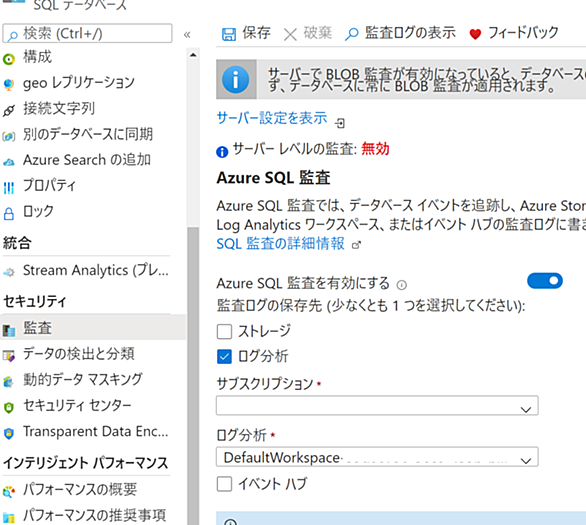This screenshot has width=586, height=525.
Task: Toggle Azure SQL 監査を有効にする switch
Action: pos(545,281)
